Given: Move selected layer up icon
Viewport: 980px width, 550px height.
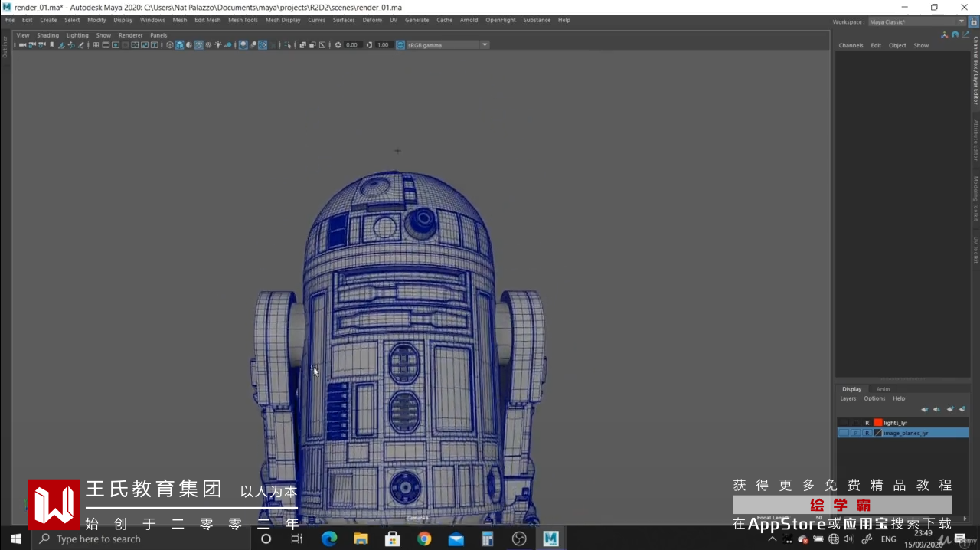Looking at the screenshot, I should pyautogui.click(x=924, y=409).
